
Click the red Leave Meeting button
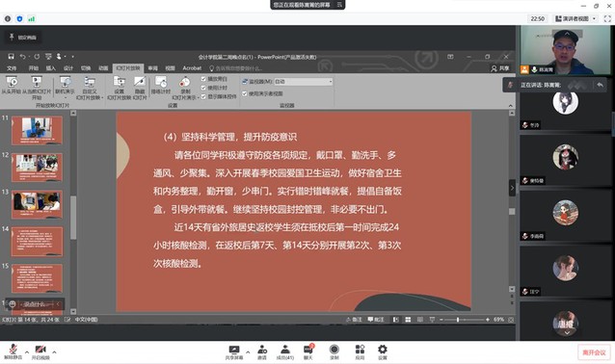594,352
